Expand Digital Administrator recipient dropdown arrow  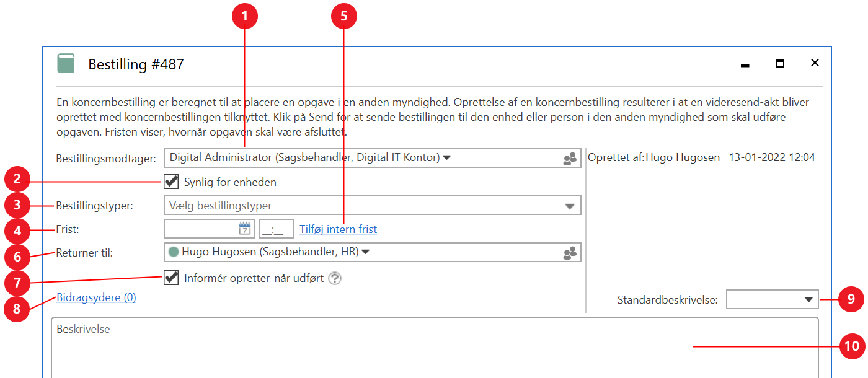coord(447,158)
